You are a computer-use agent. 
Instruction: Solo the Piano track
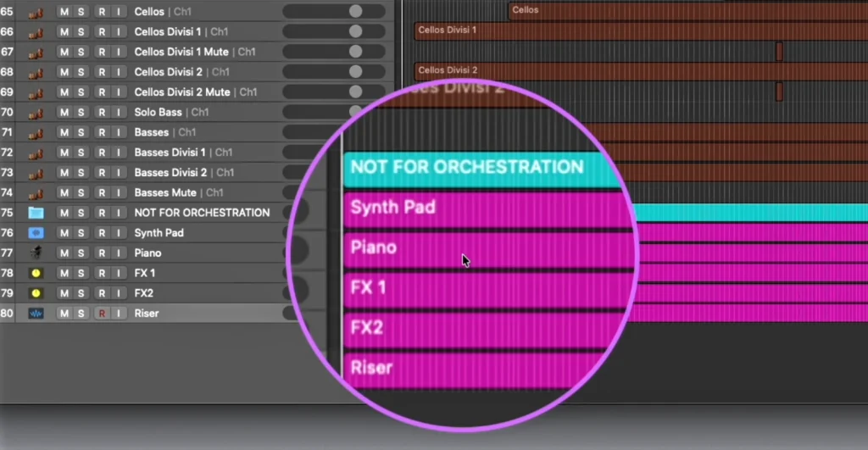coord(81,253)
